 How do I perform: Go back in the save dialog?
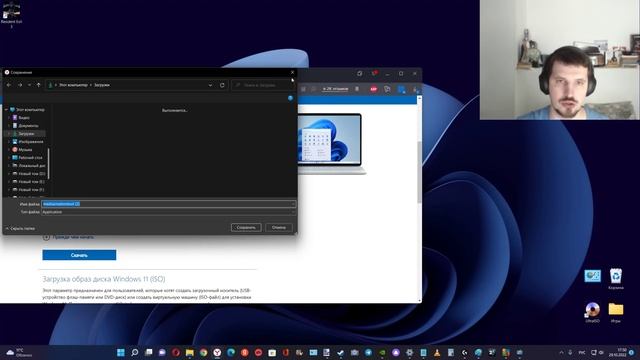9,85
